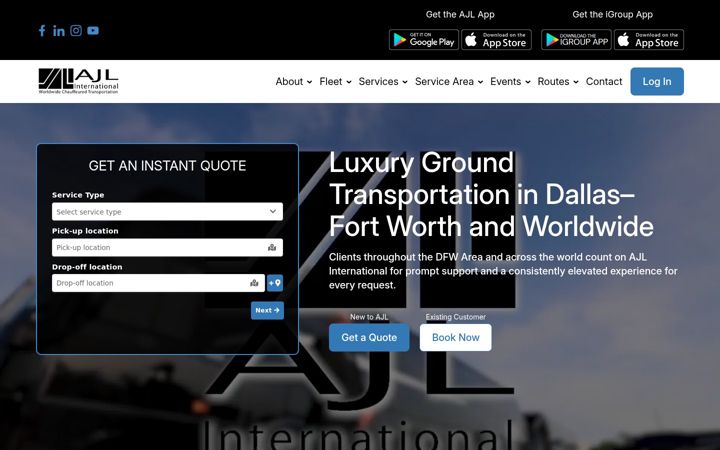Click the Get the AJL App text

click(x=460, y=14)
